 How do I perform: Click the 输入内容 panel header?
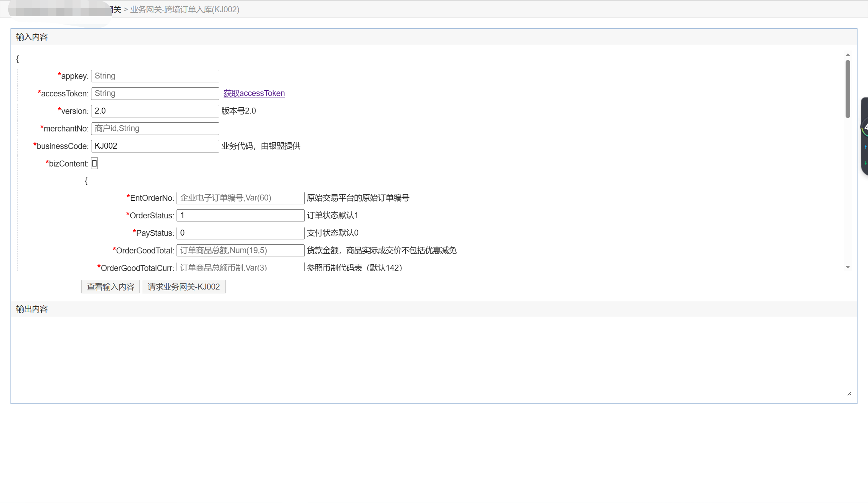tap(434, 37)
